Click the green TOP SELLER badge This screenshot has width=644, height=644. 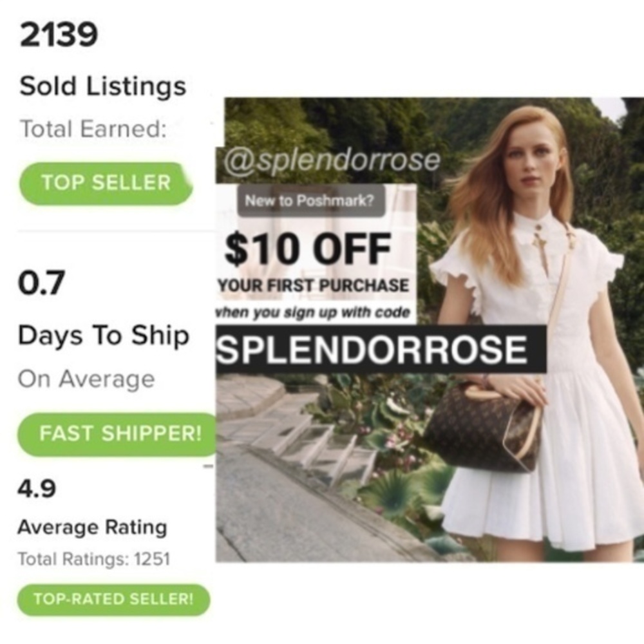106,183
